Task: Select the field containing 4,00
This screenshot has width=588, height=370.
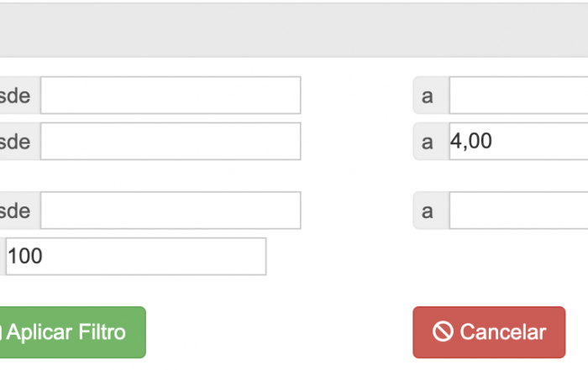Action: click(x=518, y=142)
